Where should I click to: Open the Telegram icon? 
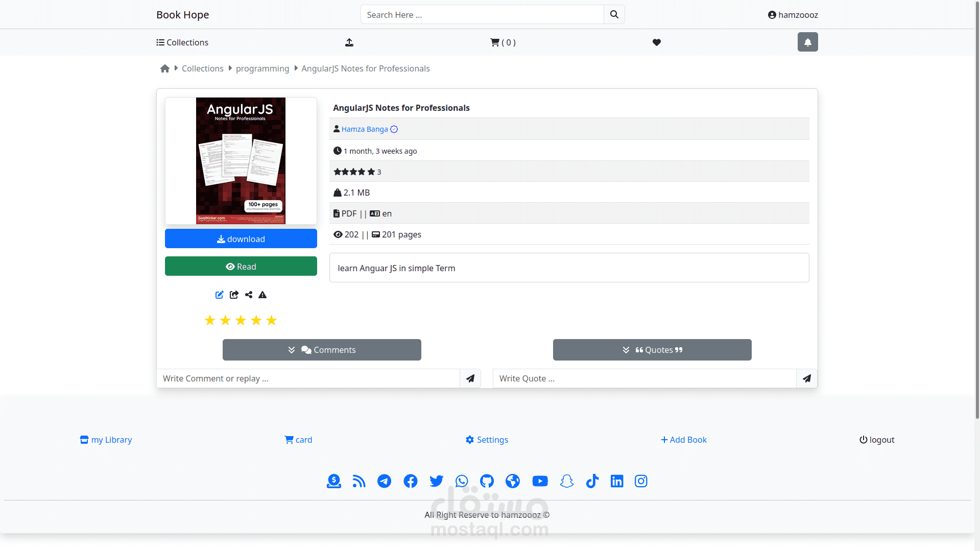(385, 481)
